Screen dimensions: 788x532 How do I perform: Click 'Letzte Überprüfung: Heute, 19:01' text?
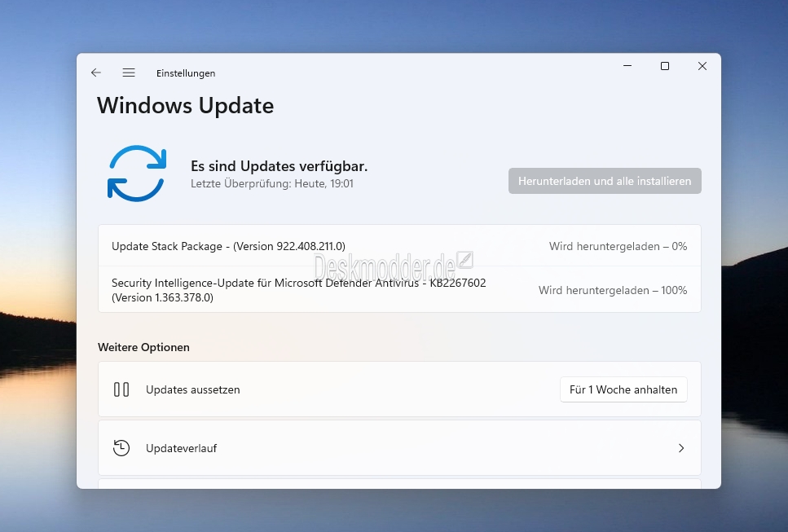(x=272, y=184)
